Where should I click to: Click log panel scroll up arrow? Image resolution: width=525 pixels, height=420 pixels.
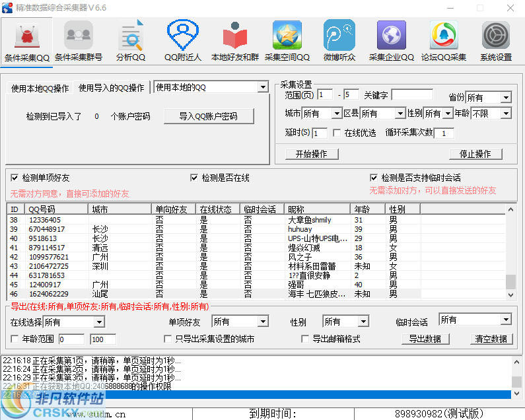[516, 362]
